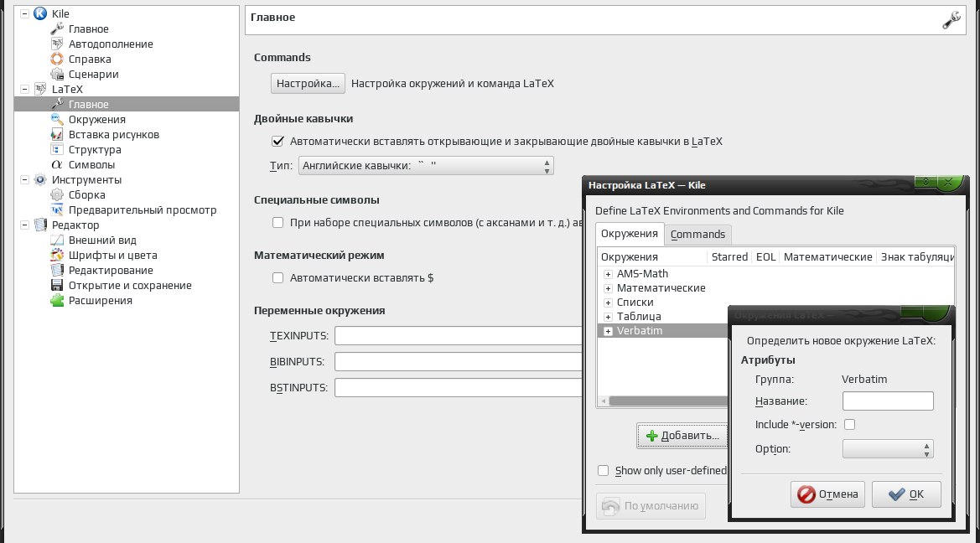Click the Справка lifebuoy icon
Viewport: 980px width, 543px height.
point(57,59)
